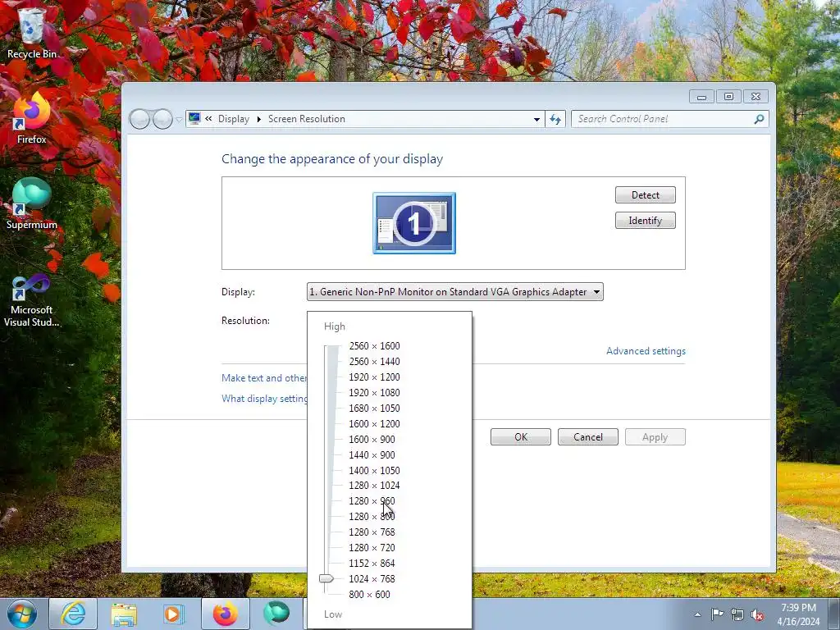Open the Action Center flag icon

717,614
